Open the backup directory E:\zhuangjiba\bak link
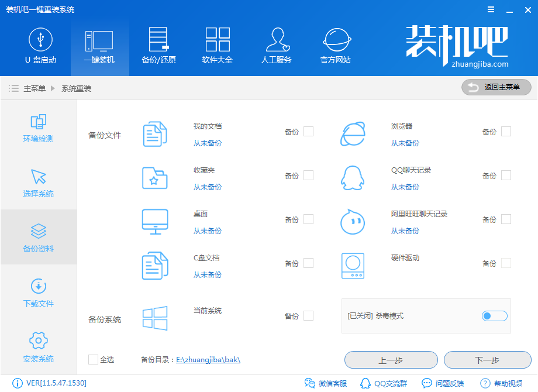 pos(209,360)
